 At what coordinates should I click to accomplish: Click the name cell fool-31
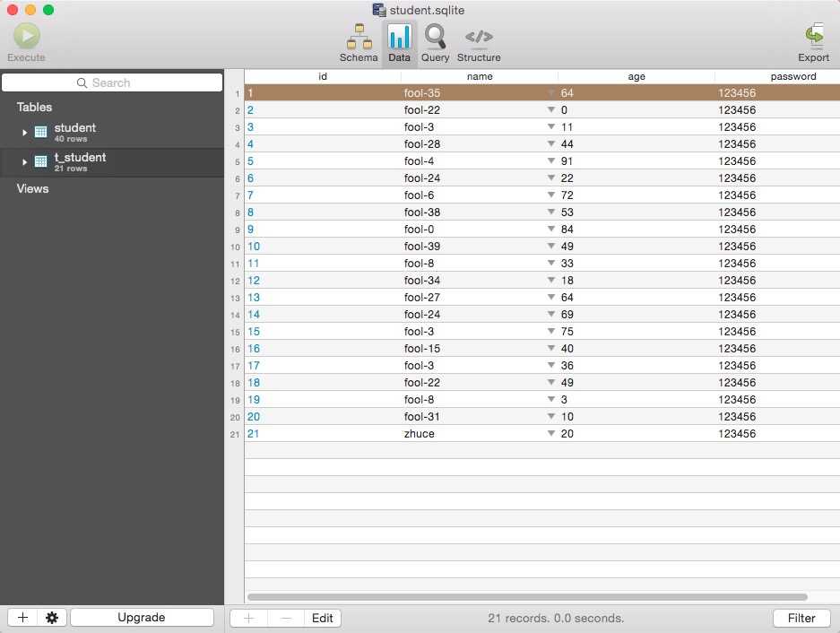click(x=422, y=416)
